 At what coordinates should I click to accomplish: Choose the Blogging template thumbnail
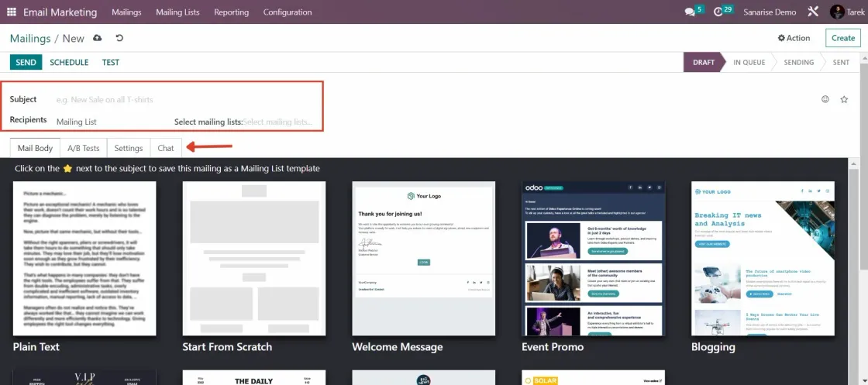coord(763,258)
